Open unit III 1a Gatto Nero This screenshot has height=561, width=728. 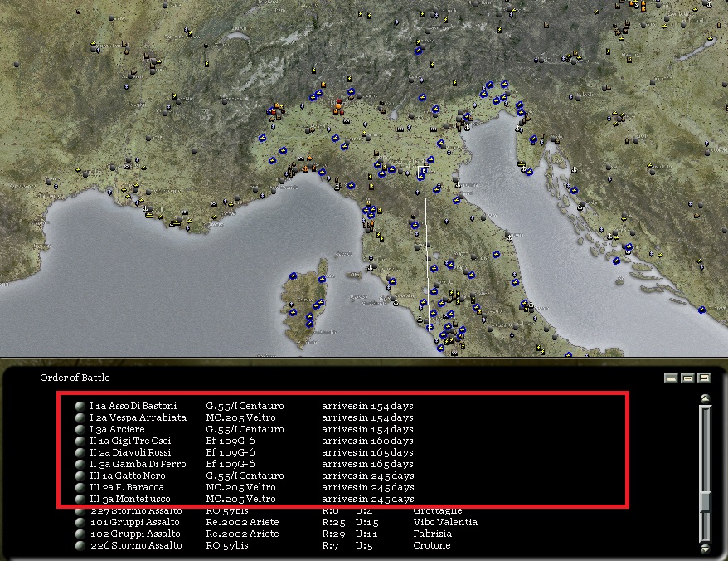127,476
